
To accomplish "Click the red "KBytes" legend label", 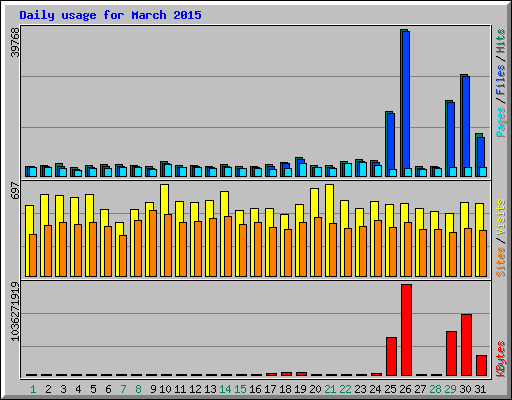I will tap(500, 359).
